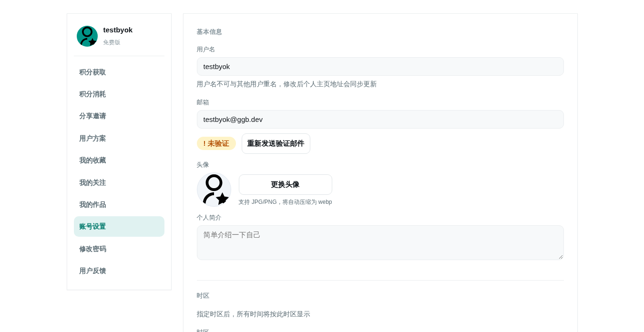This screenshot has width=644, height=332.
Task: Click 重新发送验证邮件 button
Action: point(276,144)
